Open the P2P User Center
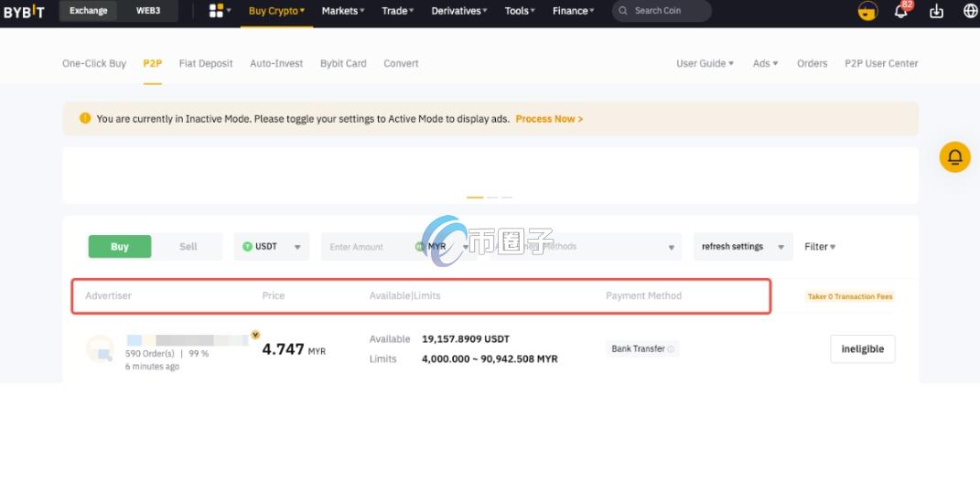This screenshot has height=482, width=980. (x=881, y=63)
